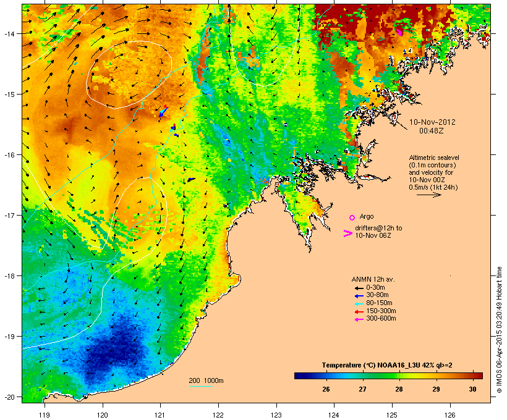Click the 10-Nov 00Z text
507x420 pixels.
point(427,180)
